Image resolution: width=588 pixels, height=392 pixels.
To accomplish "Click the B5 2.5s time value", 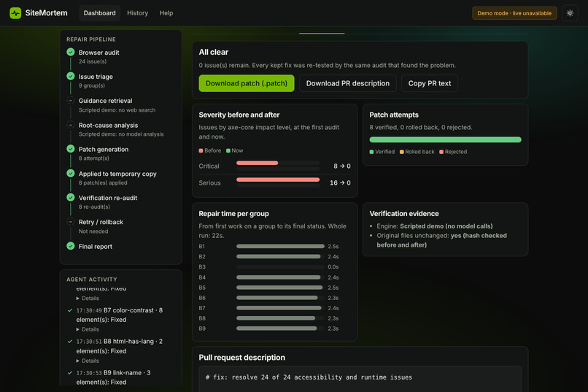I will [333, 288].
